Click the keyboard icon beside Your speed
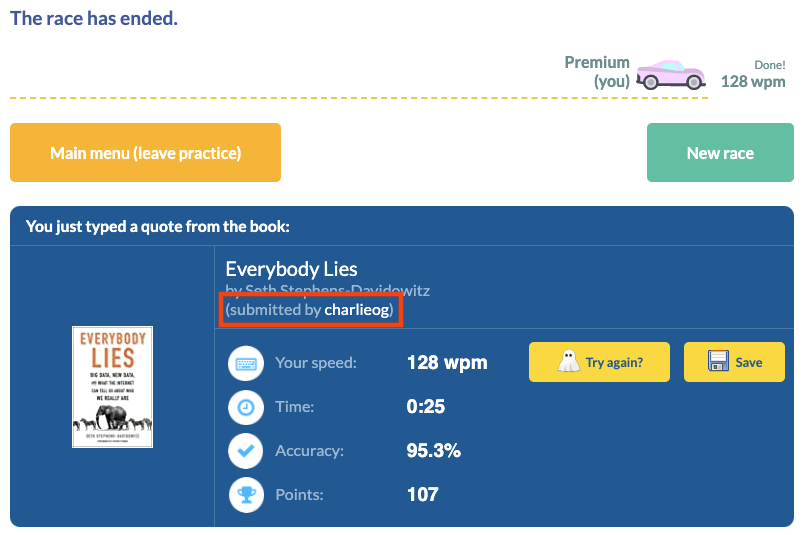 coord(245,363)
